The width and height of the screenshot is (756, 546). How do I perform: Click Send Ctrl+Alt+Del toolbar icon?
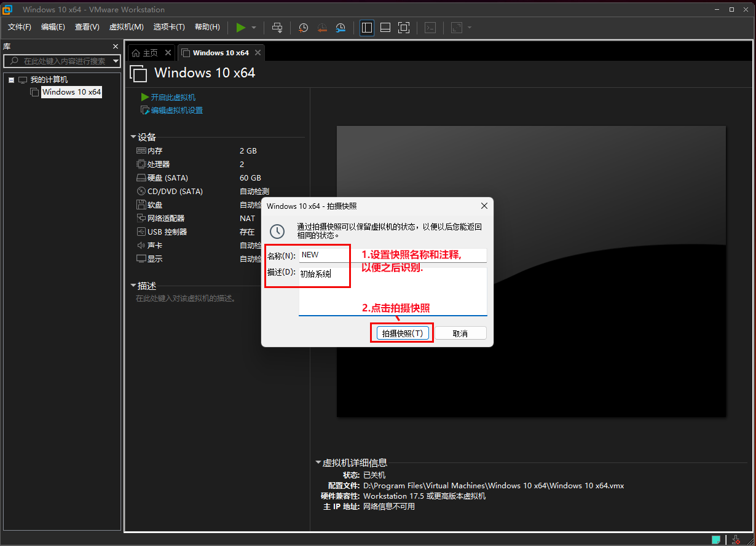point(277,28)
